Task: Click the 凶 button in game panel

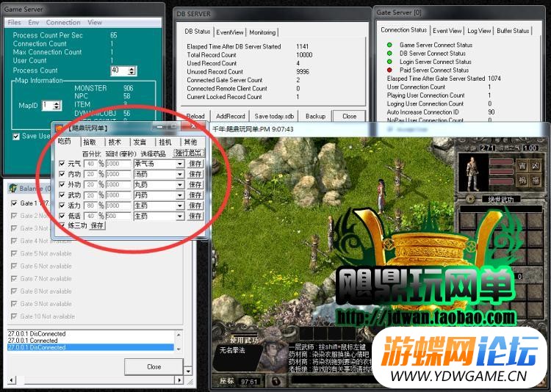Action: tap(536, 166)
